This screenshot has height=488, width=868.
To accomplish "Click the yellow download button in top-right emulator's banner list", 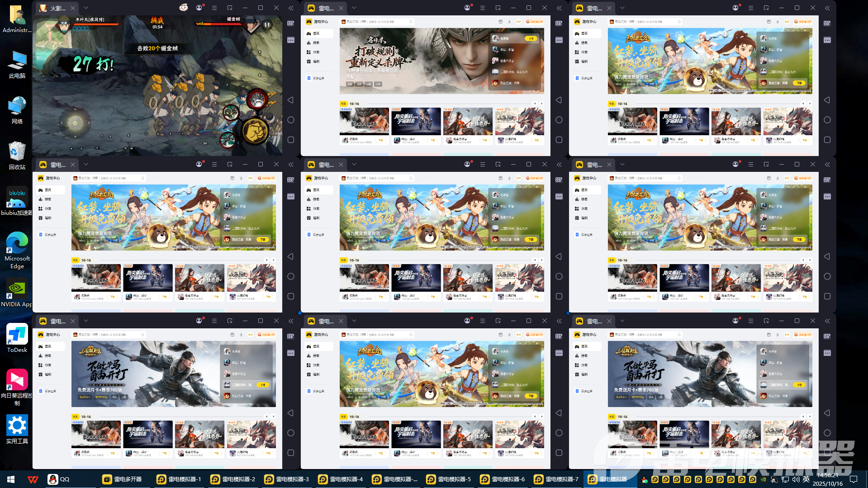I will [799, 83].
